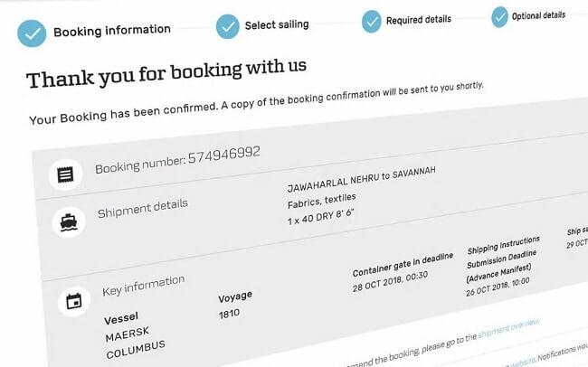Click the booking number receipt icon

66,174
